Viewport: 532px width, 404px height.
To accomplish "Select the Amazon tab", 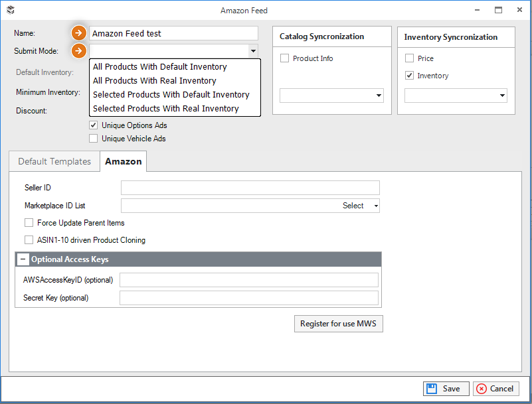I will pos(124,161).
